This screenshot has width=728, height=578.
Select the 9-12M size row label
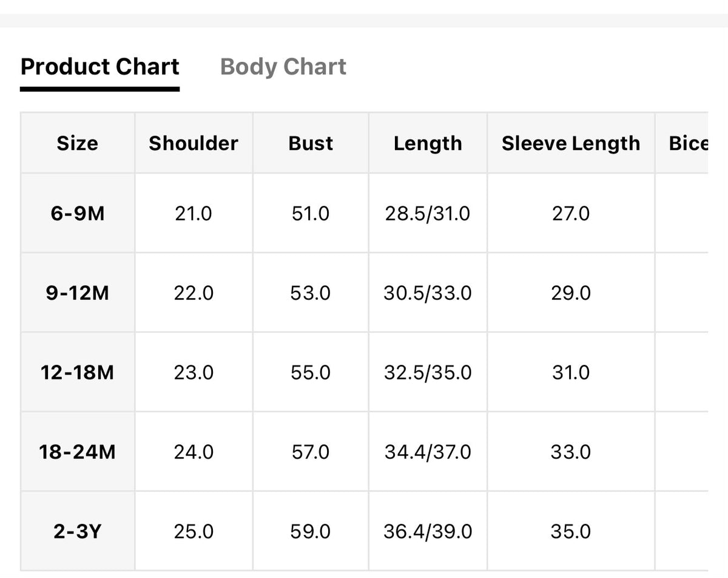(78, 293)
